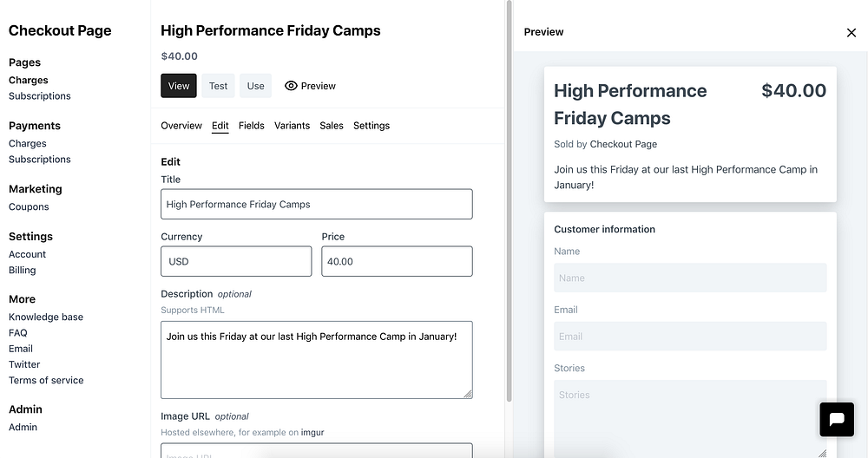868x458 pixels.
Task: Click the View button
Action: (179, 86)
